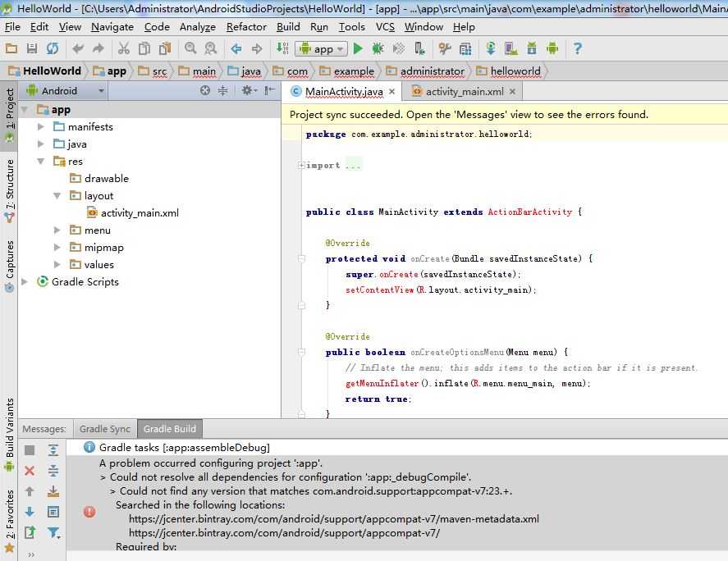
Task: Expand the manifests folder node
Action: (x=40, y=126)
